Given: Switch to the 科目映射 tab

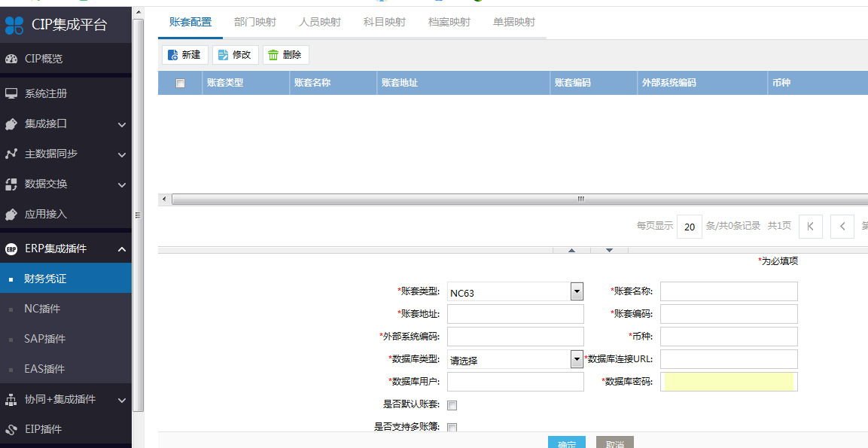Looking at the screenshot, I should (x=384, y=22).
